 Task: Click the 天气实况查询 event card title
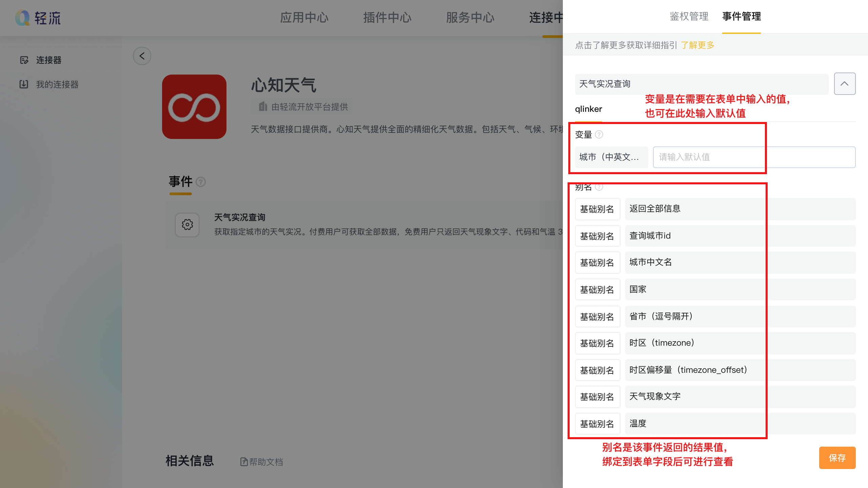(239, 217)
